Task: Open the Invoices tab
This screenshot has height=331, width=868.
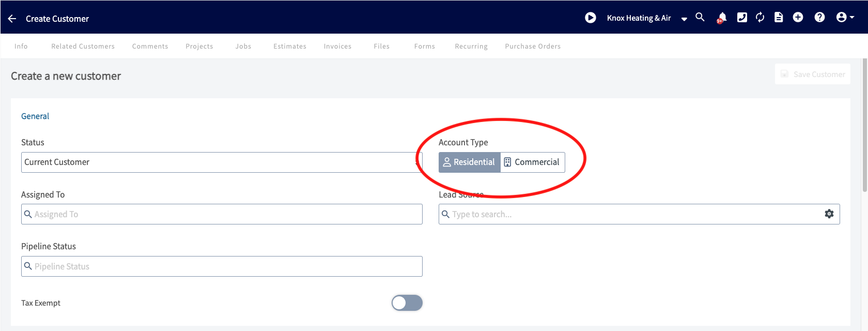Action: pos(337,46)
